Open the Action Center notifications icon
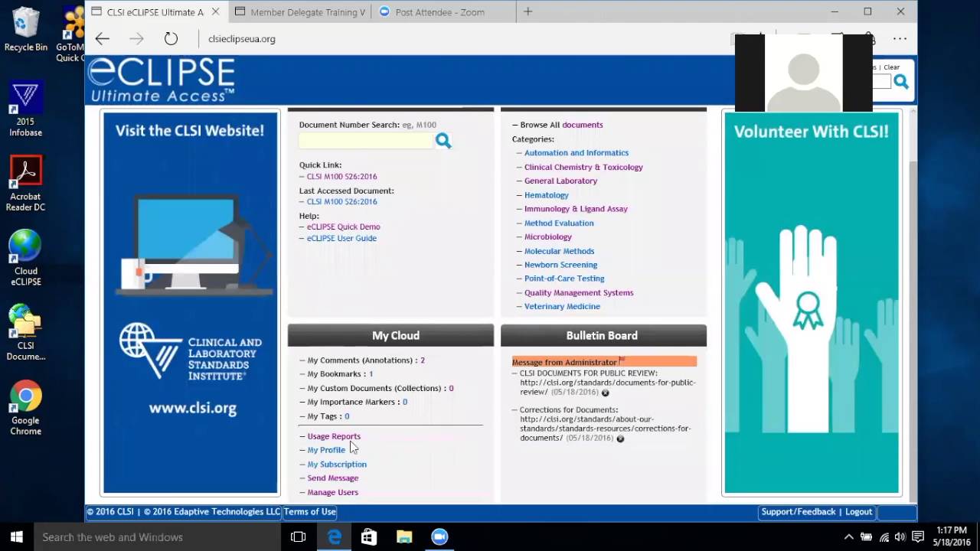Viewport: 980px width, 551px height. (x=918, y=536)
